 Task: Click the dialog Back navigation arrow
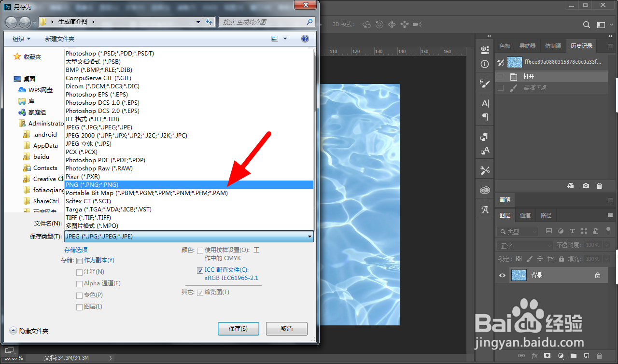11,22
